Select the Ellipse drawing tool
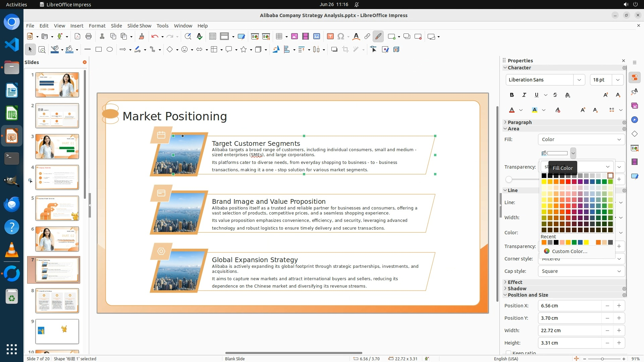 point(110,49)
